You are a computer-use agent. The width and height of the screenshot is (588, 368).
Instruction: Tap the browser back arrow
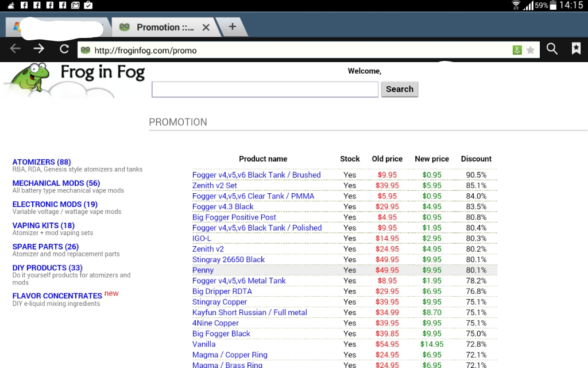(16, 49)
